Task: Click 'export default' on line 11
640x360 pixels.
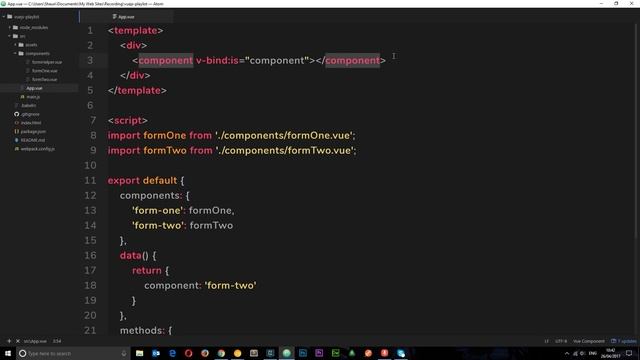Action: coord(142,180)
